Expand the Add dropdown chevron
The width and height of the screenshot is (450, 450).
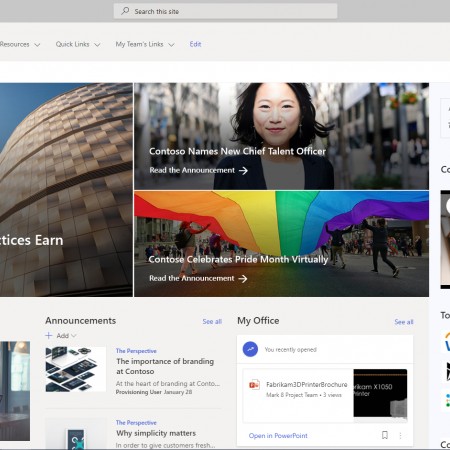(74, 336)
